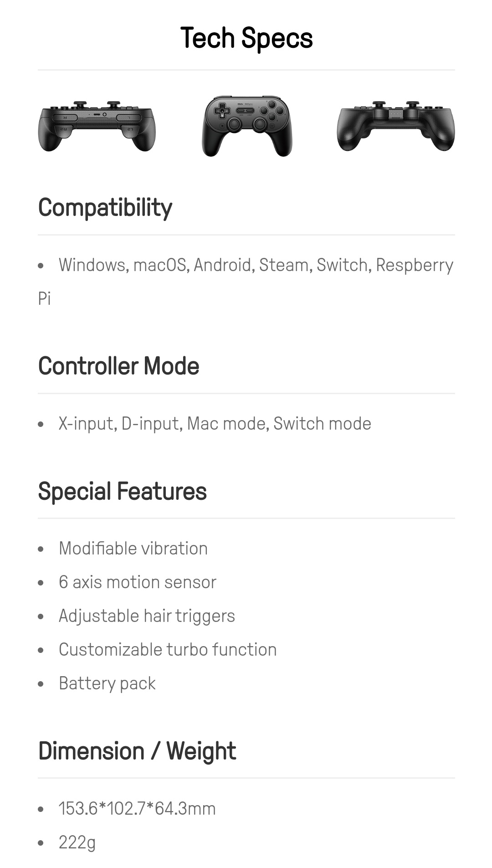Screen dimensions: 492x868
Task: Click the Adjustable hair triggers item
Action: (x=147, y=616)
